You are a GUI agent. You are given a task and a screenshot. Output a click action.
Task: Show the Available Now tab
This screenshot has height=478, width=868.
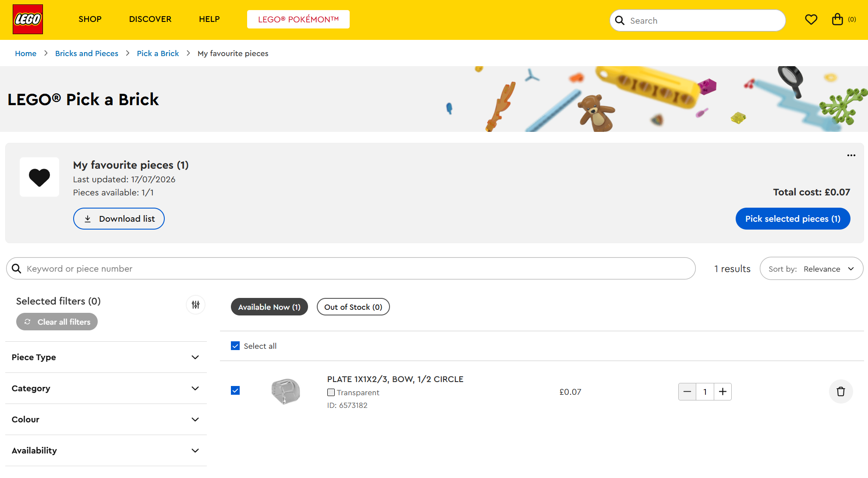tap(269, 307)
